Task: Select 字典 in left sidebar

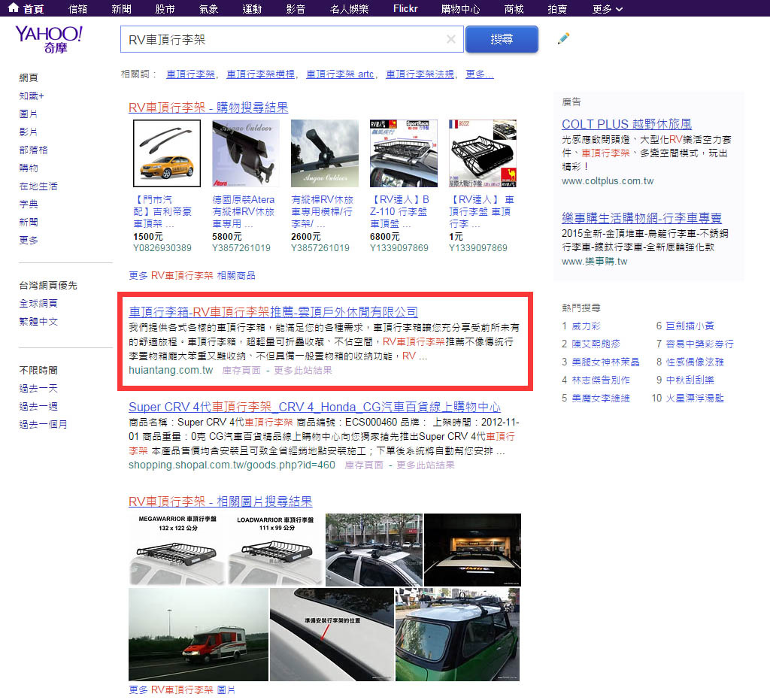Action: [28, 205]
